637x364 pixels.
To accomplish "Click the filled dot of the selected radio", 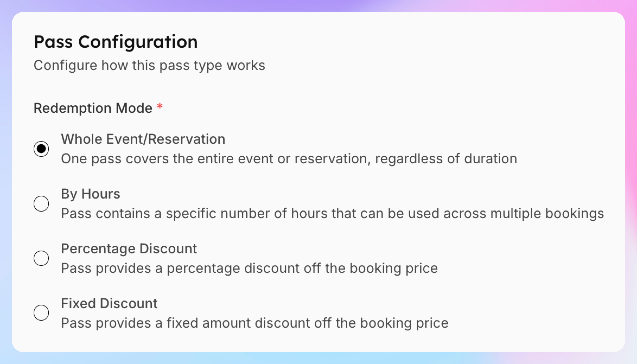I will tap(41, 149).
